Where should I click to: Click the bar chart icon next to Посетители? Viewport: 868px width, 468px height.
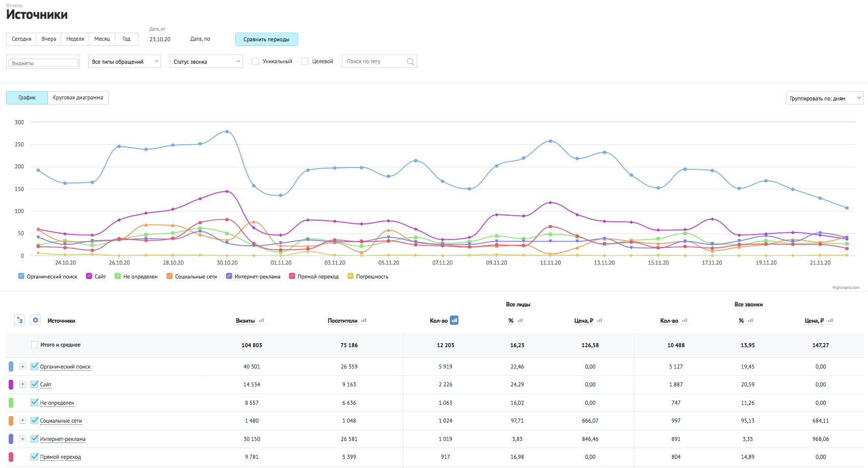point(364,321)
